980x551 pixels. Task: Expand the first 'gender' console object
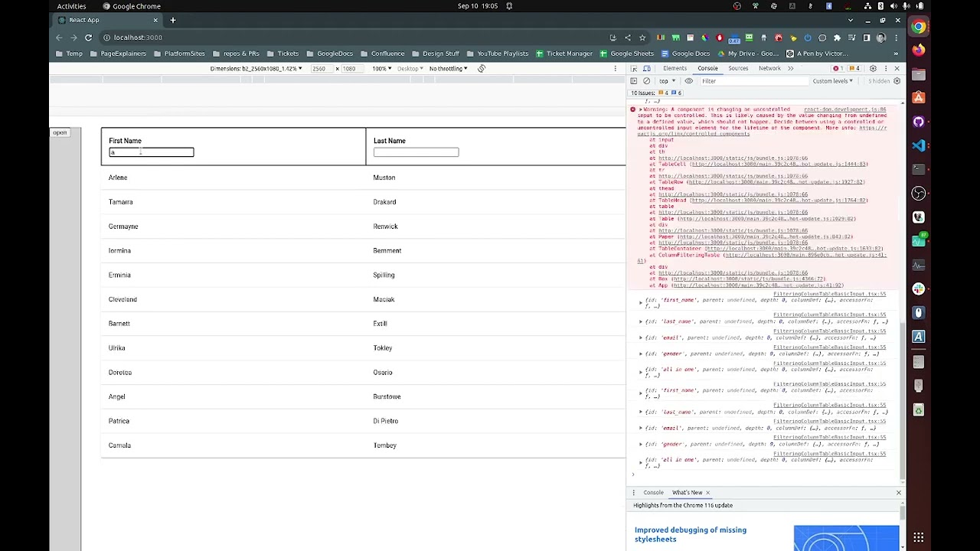point(641,354)
